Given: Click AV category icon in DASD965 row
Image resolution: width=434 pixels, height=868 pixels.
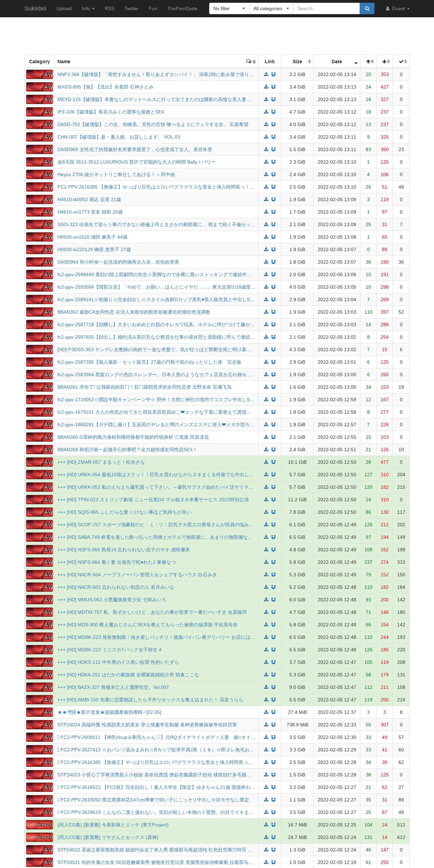Looking at the screenshot, I should (x=40, y=149).
